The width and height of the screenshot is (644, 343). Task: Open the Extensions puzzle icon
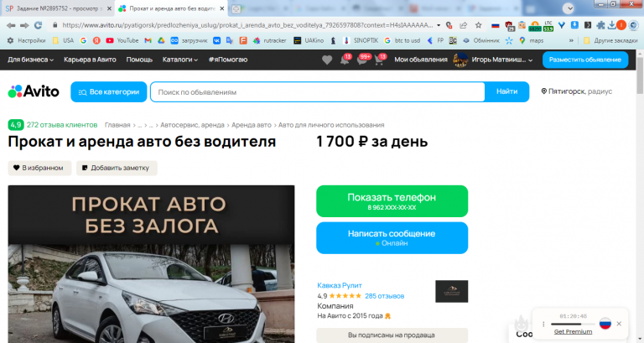[x=600, y=25]
